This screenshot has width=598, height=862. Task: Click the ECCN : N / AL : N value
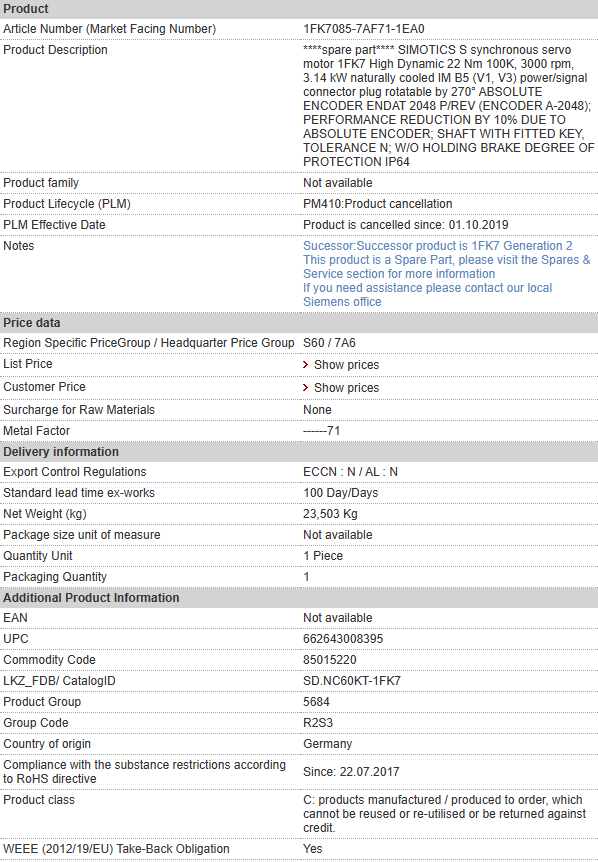pos(350,472)
